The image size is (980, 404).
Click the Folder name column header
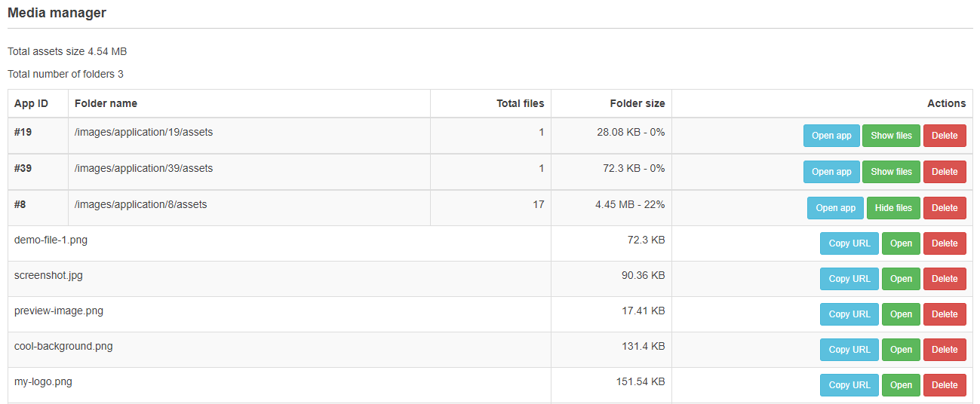tap(106, 103)
